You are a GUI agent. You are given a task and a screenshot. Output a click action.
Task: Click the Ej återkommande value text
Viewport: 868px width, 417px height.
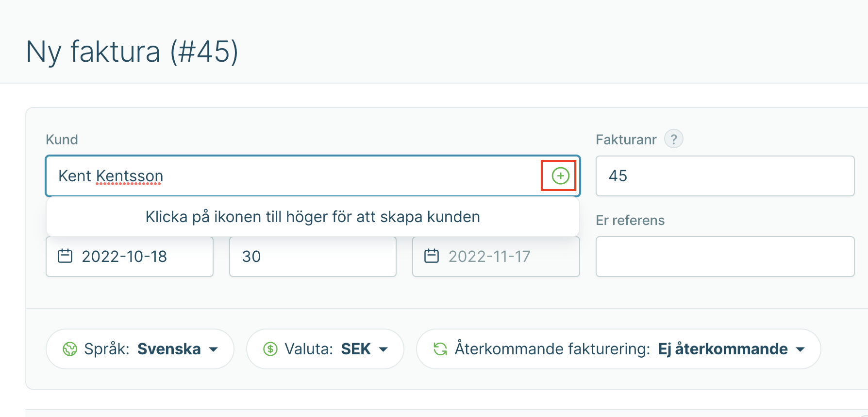point(723,349)
